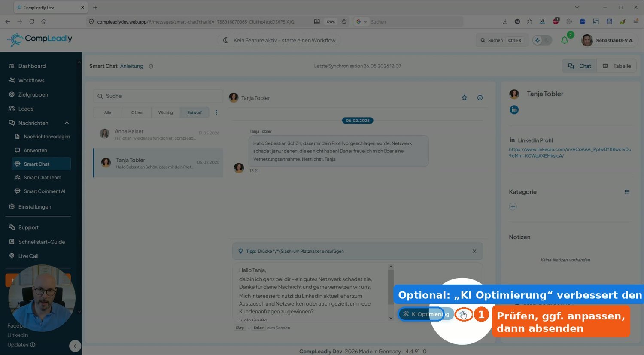Select the Entwurf filter tab
The image size is (644, 355).
click(194, 112)
